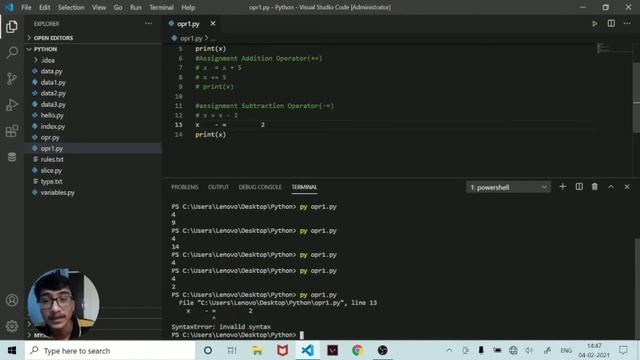Viewport: 640px width, 360px height.
Task: Close the opr1.py editor tab
Action: pos(213,24)
